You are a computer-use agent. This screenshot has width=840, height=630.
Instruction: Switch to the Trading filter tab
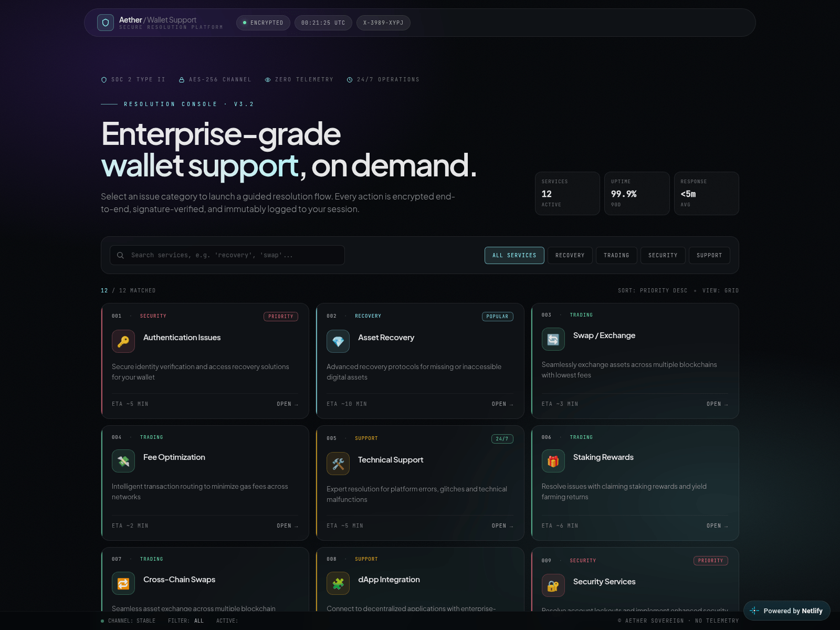616,255
